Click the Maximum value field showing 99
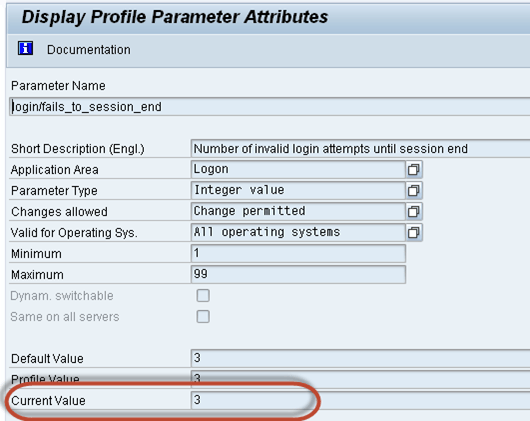Viewport: 530px width, 421px height. coord(298,274)
